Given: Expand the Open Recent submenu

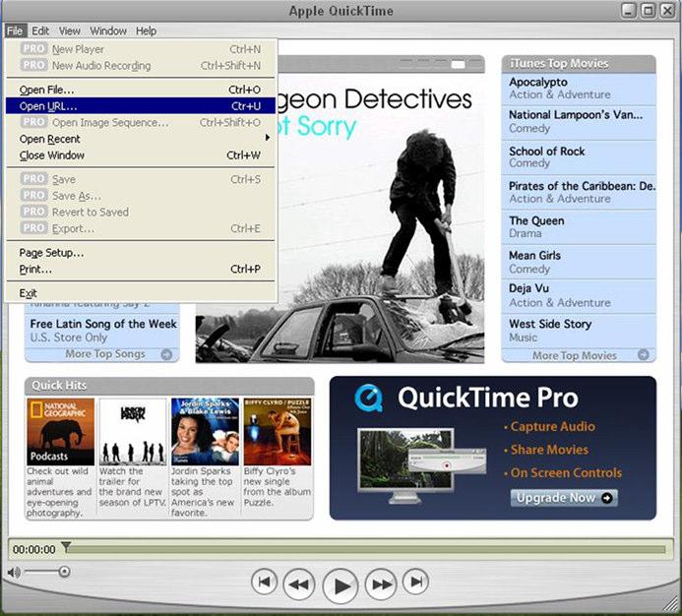Looking at the screenshot, I should pyautogui.click(x=140, y=139).
